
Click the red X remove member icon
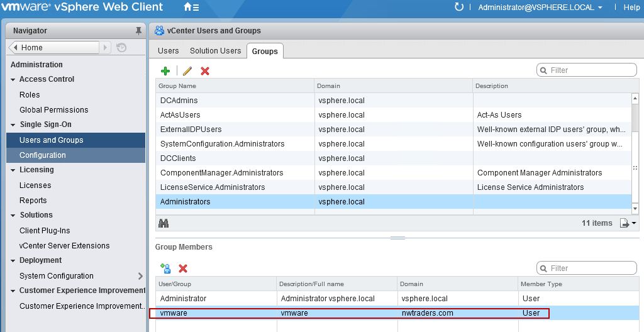click(183, 268)
